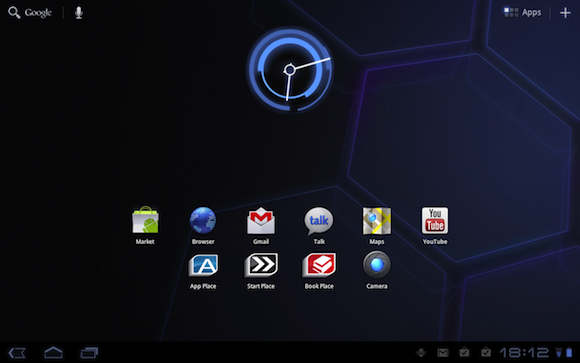Viewport: 580px width, 363px height.
Task: Open the Maps app
Action: click(377, 225)
